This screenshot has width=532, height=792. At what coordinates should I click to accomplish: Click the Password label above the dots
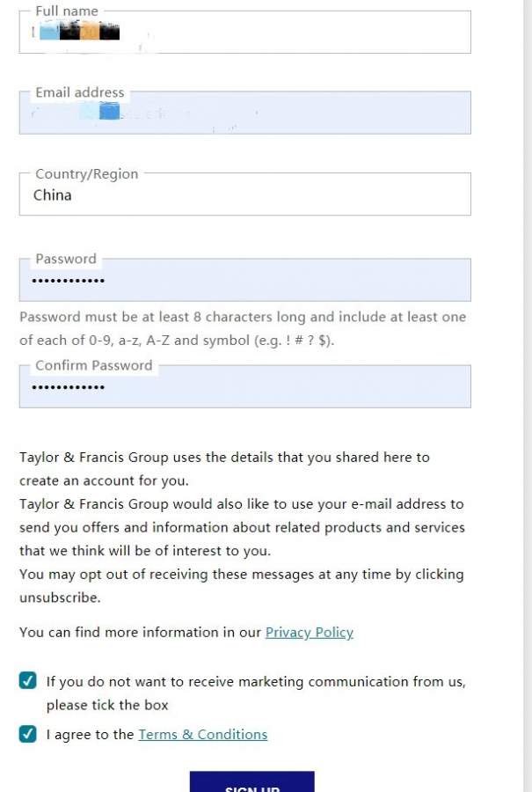(x=66, y=259)
